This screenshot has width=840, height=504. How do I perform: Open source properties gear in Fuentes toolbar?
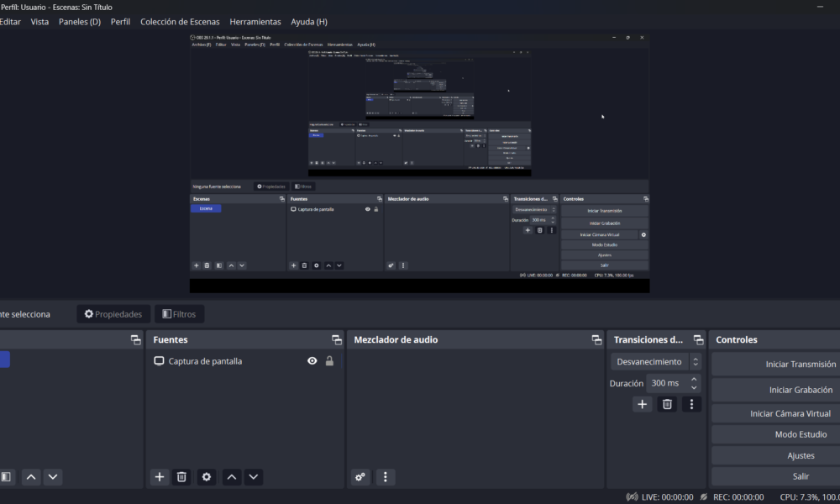[x=207, y=476]
